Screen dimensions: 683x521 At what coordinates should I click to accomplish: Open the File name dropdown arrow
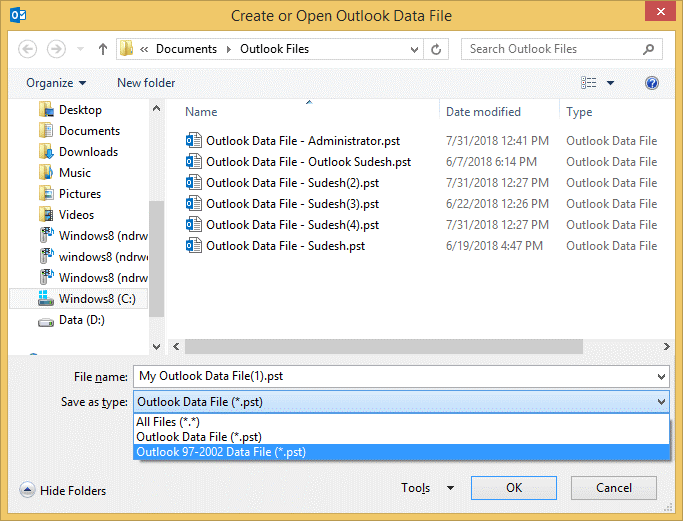click(661, 377)
